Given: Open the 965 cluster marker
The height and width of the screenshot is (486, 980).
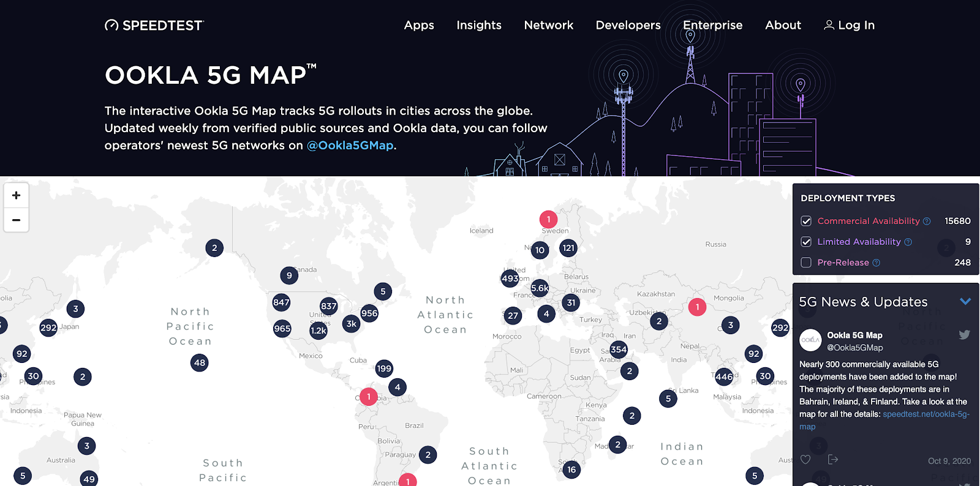Looking at the screenshot, I should tap(282, 329).
